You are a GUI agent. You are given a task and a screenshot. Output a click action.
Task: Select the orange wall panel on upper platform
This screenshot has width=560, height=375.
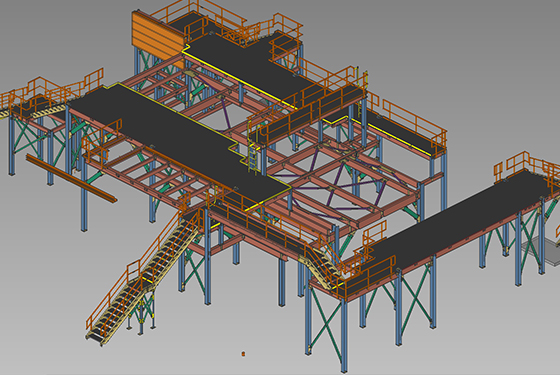(158, 36)
